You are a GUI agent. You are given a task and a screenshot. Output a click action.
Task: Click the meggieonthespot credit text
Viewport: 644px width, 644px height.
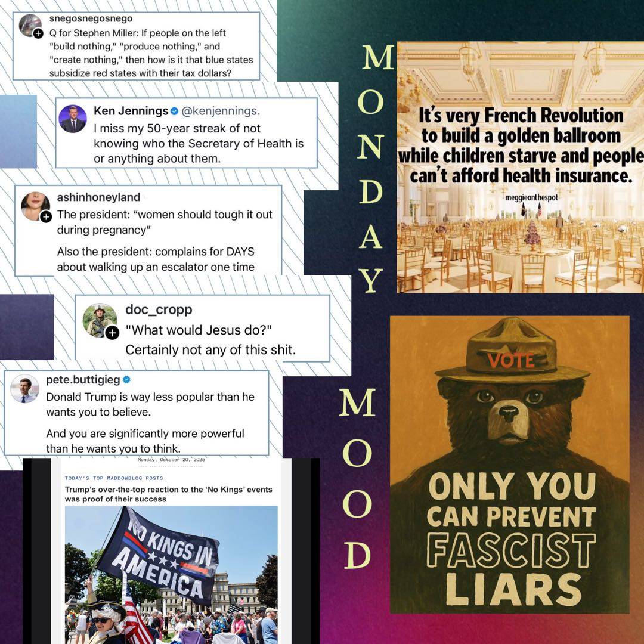tap(531, 197)
